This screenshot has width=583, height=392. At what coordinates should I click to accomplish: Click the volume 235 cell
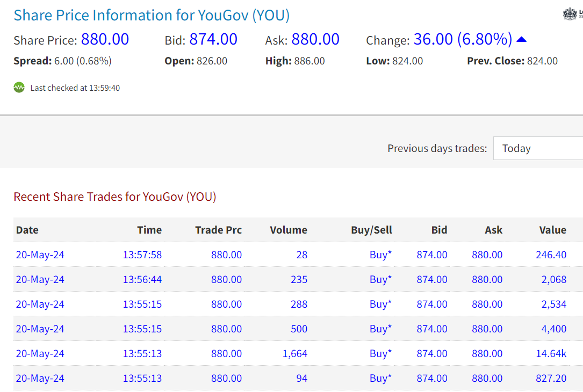point(299,279)
